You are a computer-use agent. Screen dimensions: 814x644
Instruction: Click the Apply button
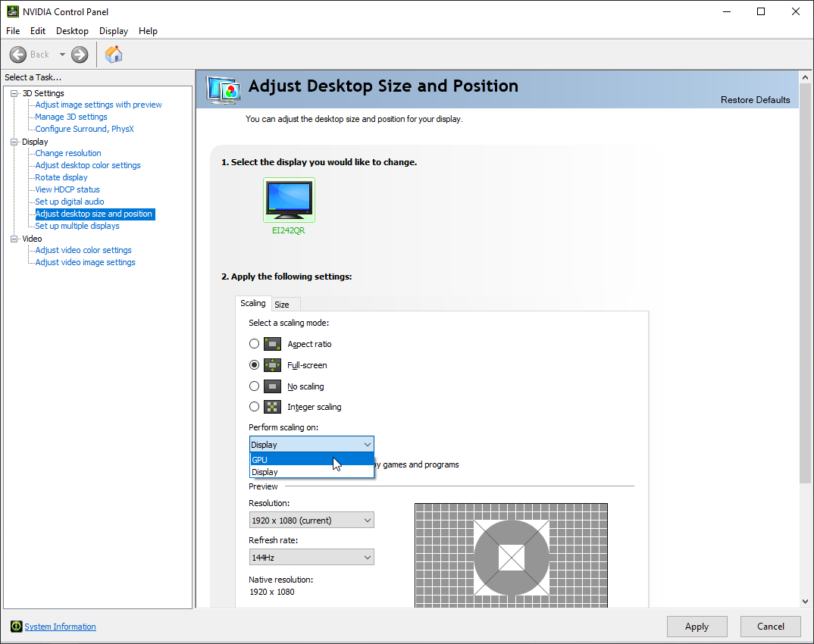(697, 627)
